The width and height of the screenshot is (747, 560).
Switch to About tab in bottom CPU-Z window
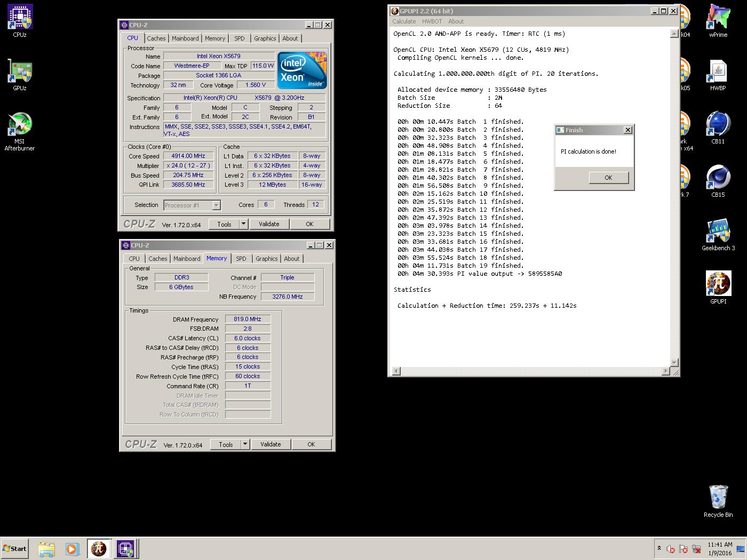[292, 259]
